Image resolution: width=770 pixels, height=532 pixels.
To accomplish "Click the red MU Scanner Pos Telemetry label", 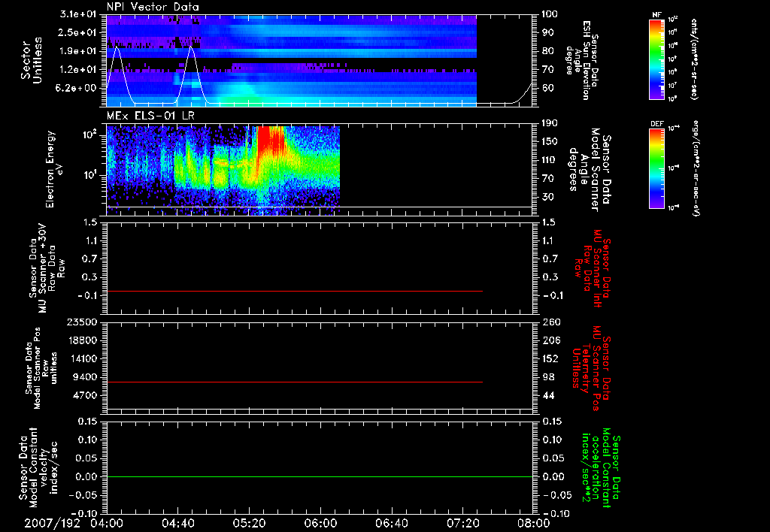I will click(592, 368).
